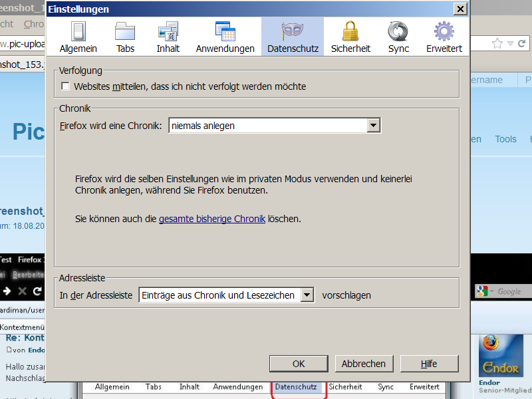The image size is (532, 399).
Task: Click the 'Firefox wird eine Chronik:' label
Action: point(110,126)
